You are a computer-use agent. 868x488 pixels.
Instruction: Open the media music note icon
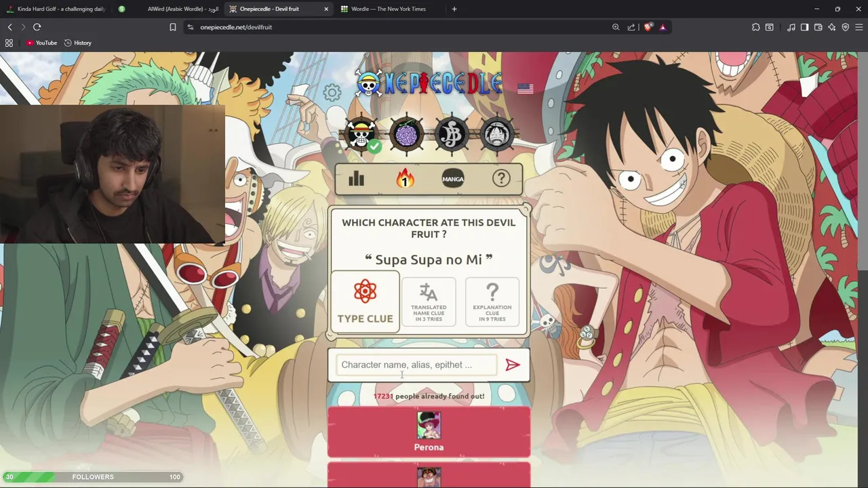click(x=791, y=27)
